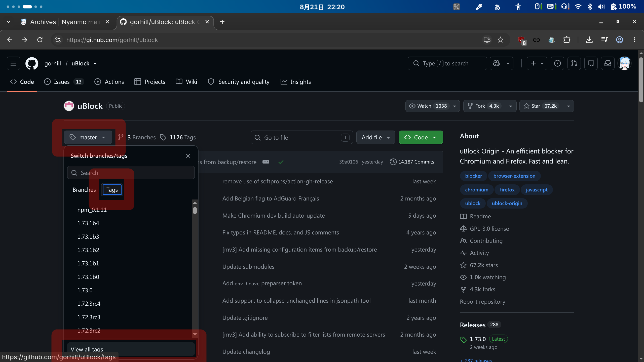Reload the page
The width and height of the screenshot is (644, 362).
(x=40, y=40)
